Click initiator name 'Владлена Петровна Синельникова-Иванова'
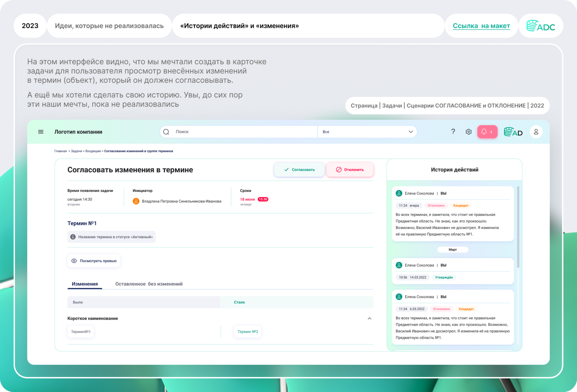The width and height of the screenshot is (577, 392). [x=182, y=201]
